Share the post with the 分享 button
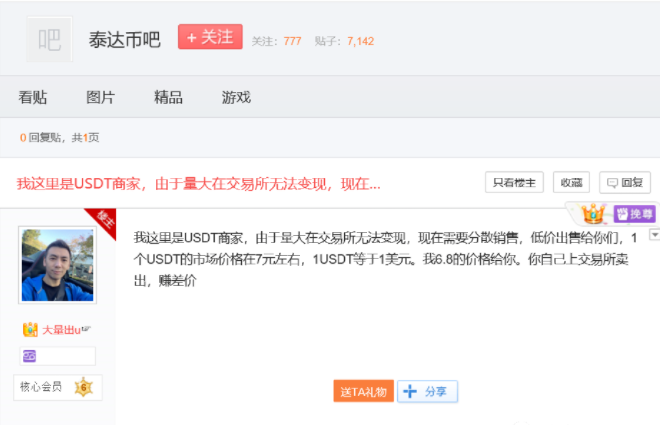The height and width of the screenshot is (425, 660). click(x=427, y=391)
